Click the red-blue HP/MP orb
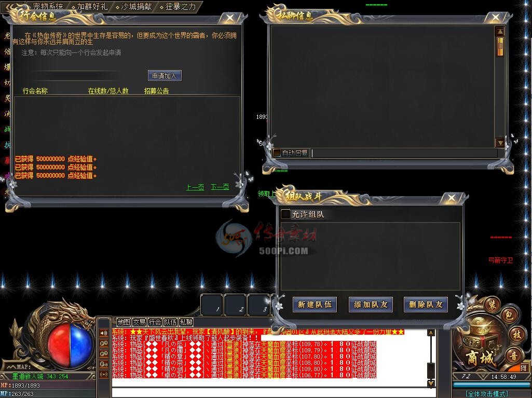The width and height of the screenshot is (532, 398). (70, 346)
